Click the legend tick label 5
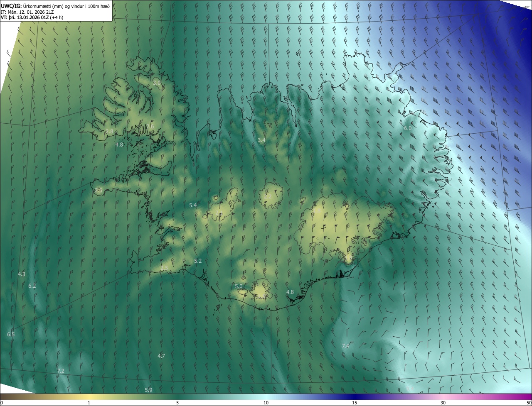532x406 pixels. 177,403
